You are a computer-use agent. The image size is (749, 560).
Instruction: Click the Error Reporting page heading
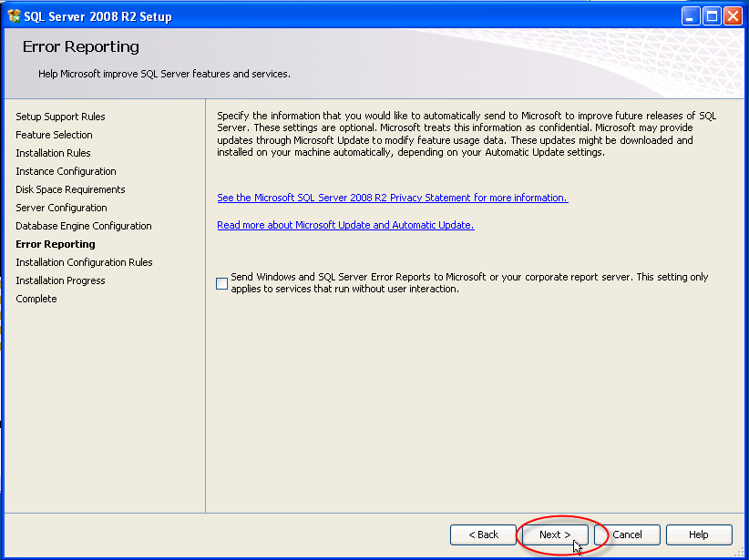81,46
